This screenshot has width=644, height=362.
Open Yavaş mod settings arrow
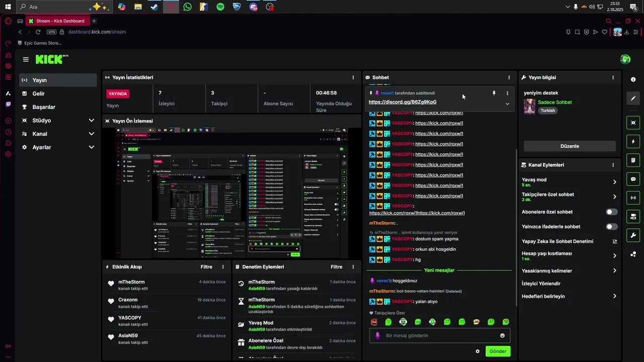coord(615,182)
